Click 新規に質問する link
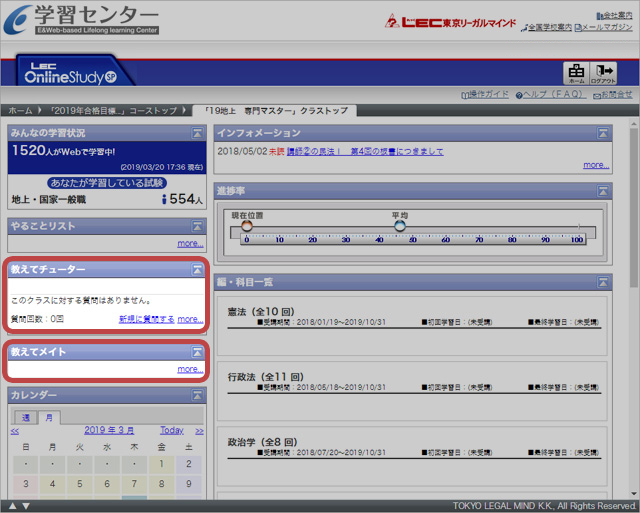 (x=146, y=319)
